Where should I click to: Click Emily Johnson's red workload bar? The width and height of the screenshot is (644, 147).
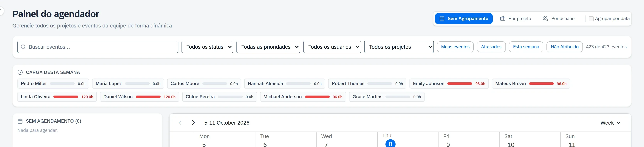(x=460, y=84)
